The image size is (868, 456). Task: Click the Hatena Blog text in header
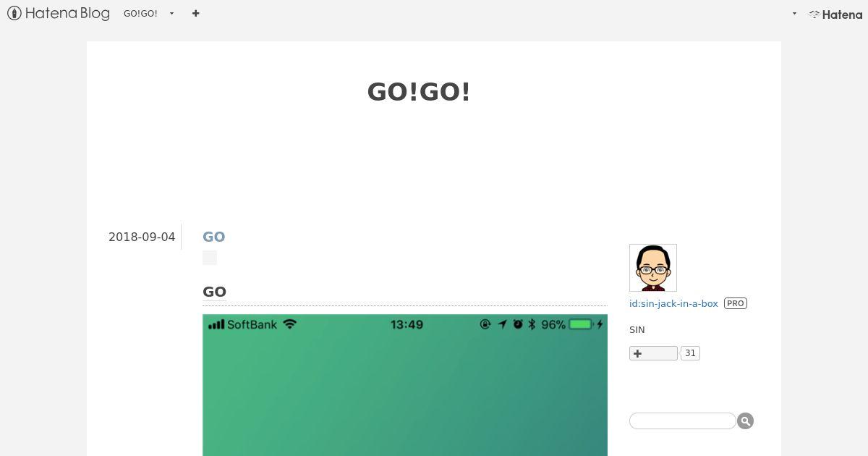pos(67,13)
